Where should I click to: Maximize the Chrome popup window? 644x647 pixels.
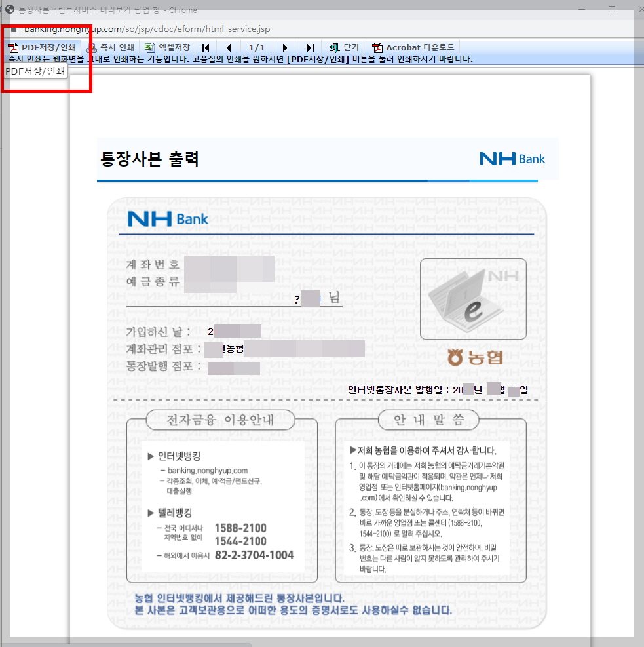point(612,9)
